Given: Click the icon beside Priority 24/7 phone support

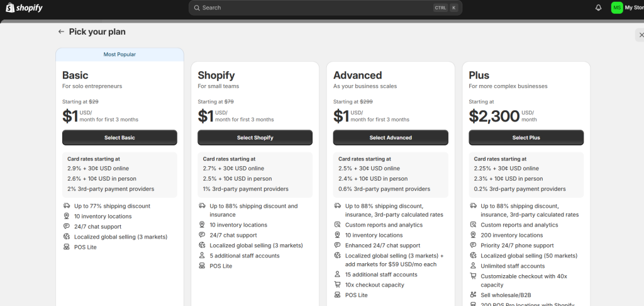Looking at the screenshot, I should tap(473, 246).
